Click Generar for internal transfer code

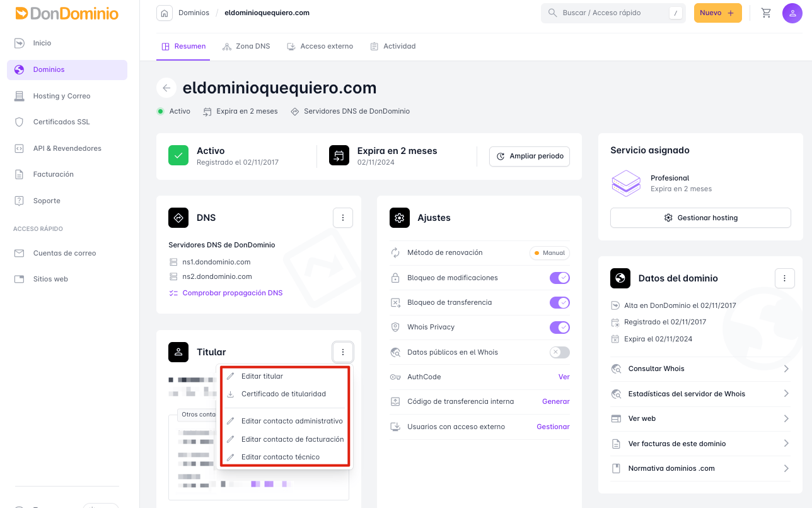(556, 401)
